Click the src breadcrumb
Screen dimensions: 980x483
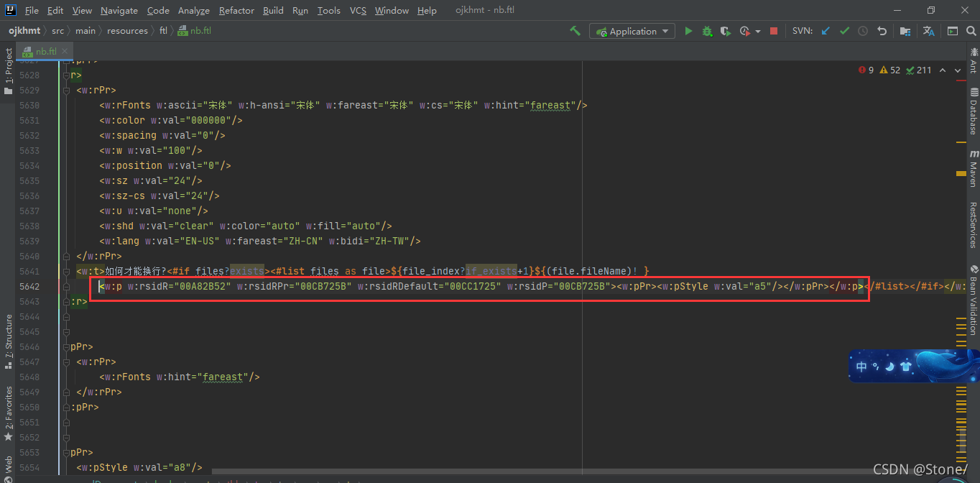coord(57,31)
